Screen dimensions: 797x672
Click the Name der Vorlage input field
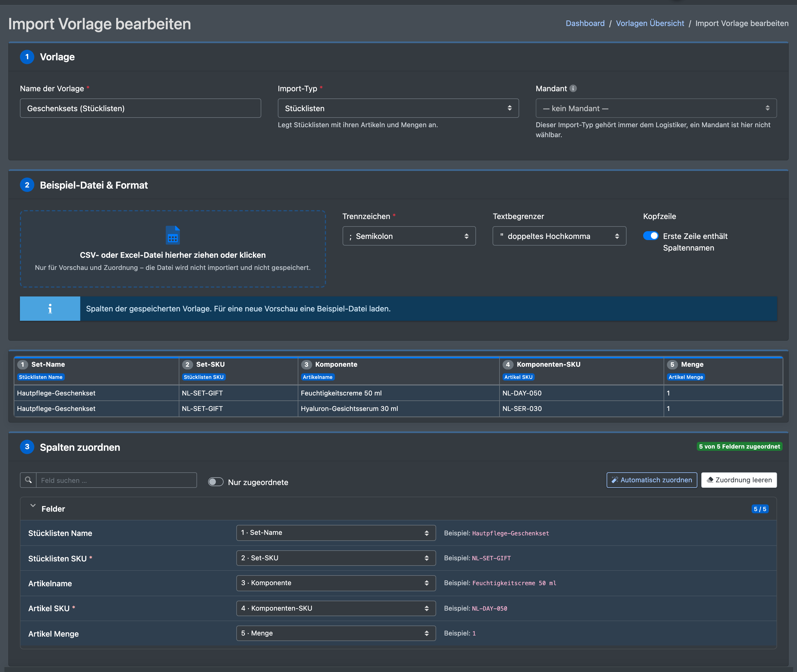(x=140, y=108)
